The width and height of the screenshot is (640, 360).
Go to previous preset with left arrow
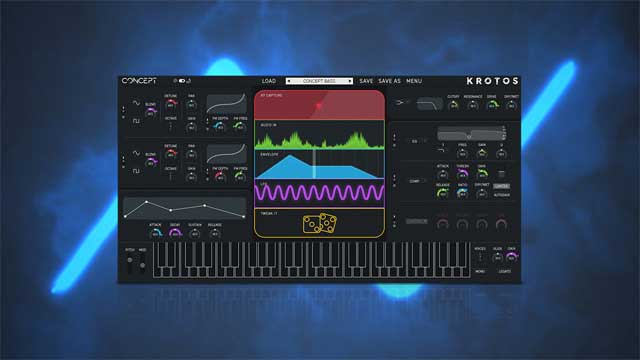(x=289, y=81)
